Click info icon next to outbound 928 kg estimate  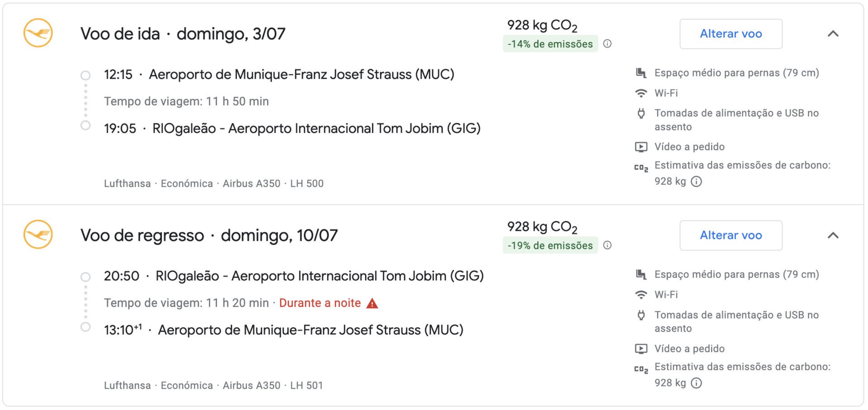click(x=697, y=181)
